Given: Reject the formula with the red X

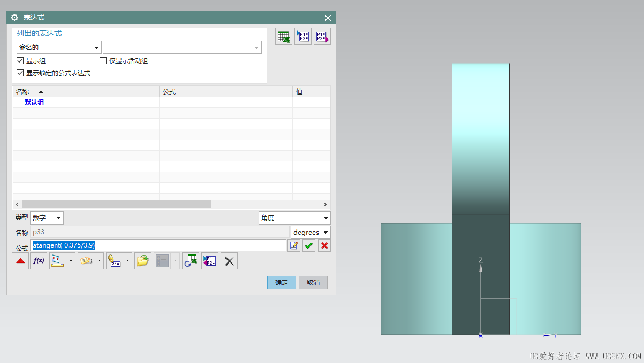Looking at the screenshot, I should 324,245.
